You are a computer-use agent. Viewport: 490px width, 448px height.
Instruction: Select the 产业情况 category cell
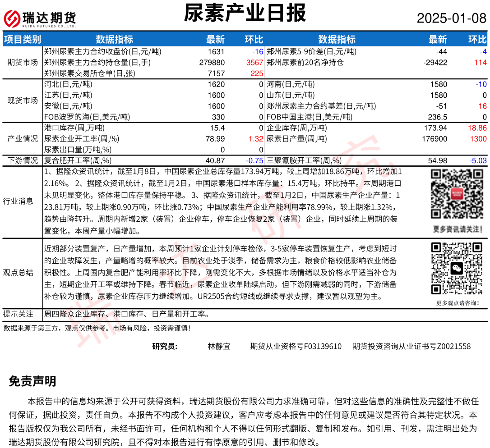point(22,139)
